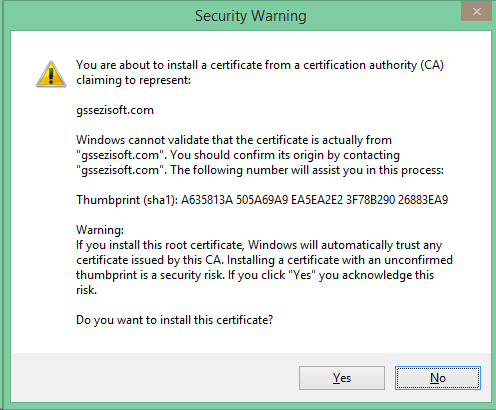Click the '(CA)' abbreviation in first sentence
This screenshot has width=496, height=410.
(432, 65)
